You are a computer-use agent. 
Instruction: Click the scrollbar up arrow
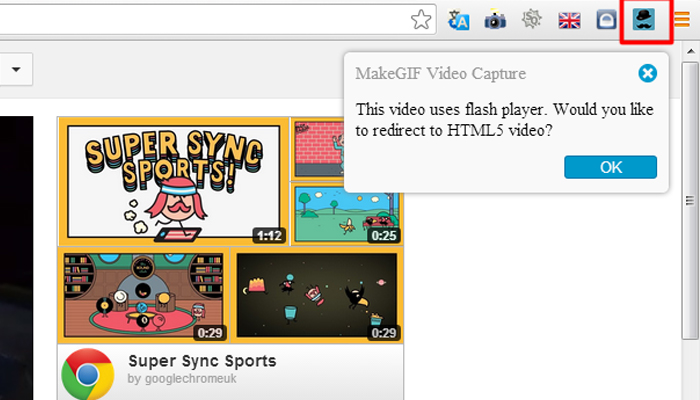point(691,51)
